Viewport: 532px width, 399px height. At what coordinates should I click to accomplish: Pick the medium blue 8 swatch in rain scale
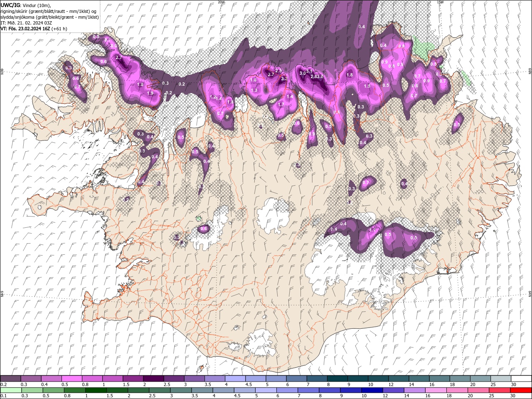click(x=330, y=390)
